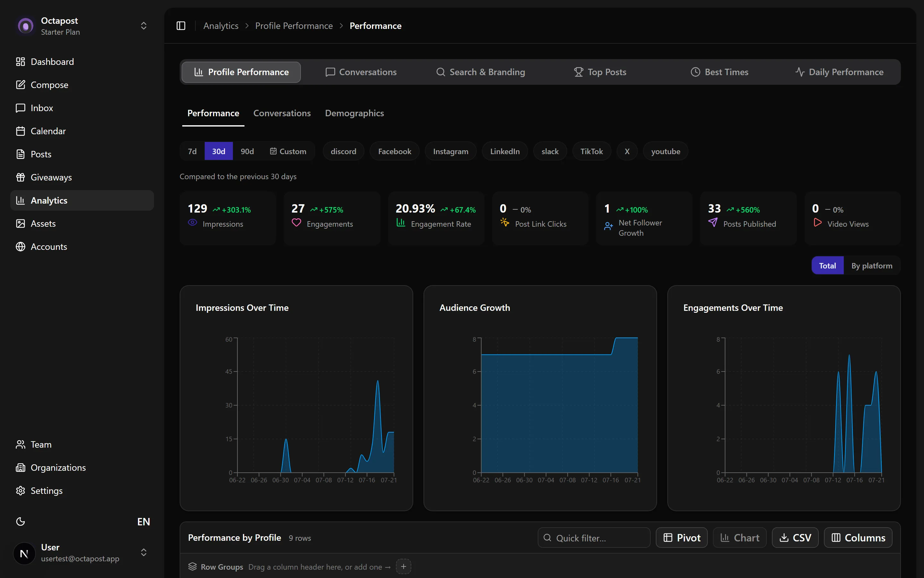Switch charts to By platform view
Viewport: 924px width, 578px height.
[x=872, y=266]
